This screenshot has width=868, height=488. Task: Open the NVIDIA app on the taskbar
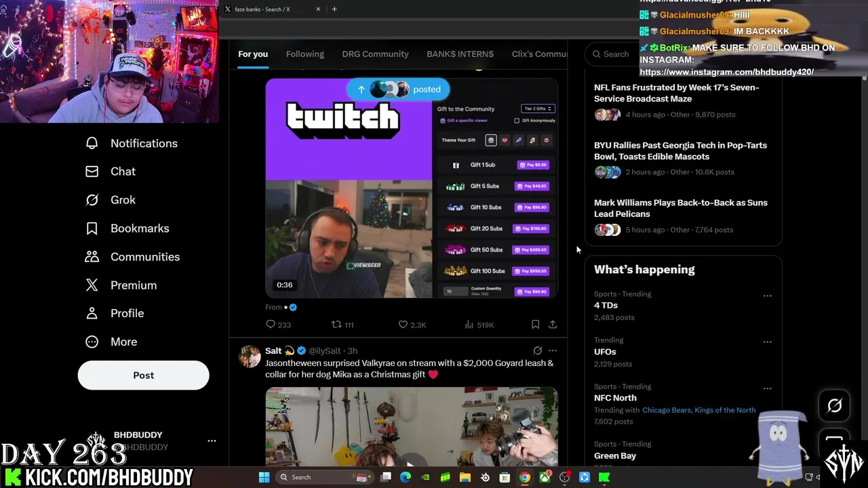(x=425, y=477)
